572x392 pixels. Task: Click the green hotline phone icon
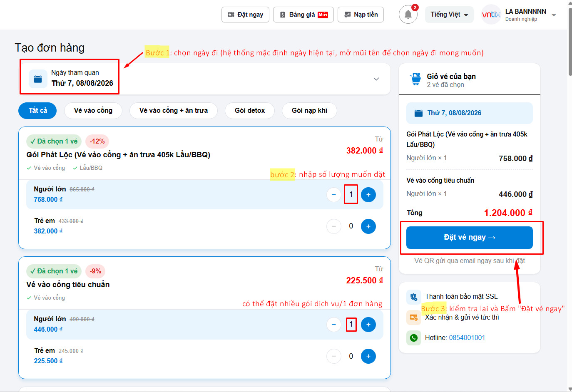414,338
